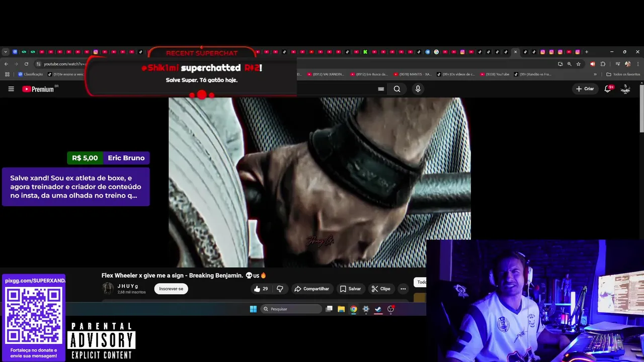
Task: Open Chrome three-dot menu
Action: pyautogui.click(x=637, y=64)
